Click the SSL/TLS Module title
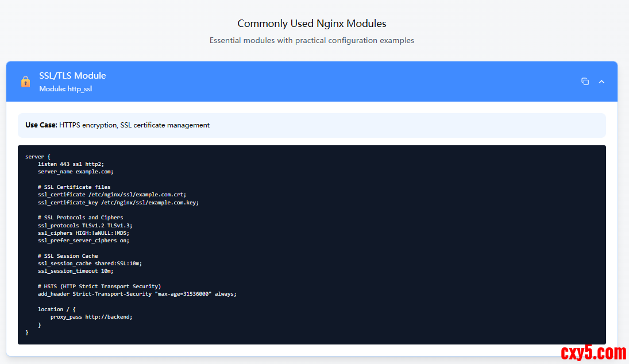Image resolution: width=629 pixels, height=364 pixels. 72,76
